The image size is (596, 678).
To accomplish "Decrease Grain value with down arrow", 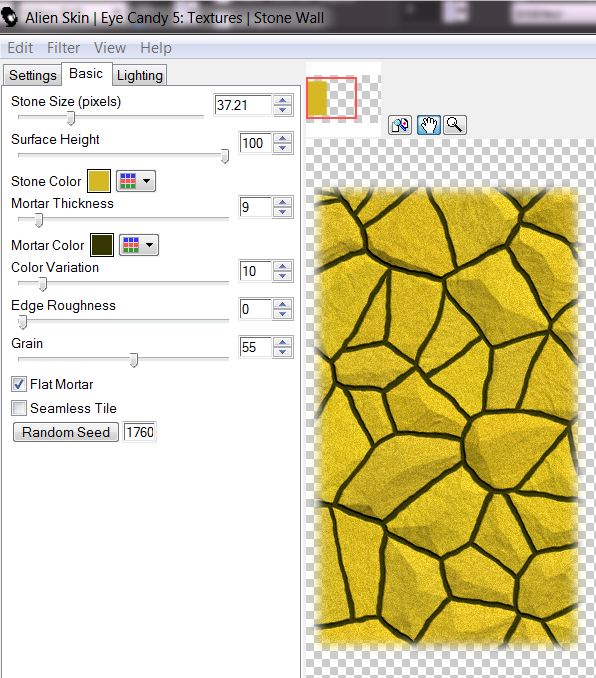I will [283, 352].
